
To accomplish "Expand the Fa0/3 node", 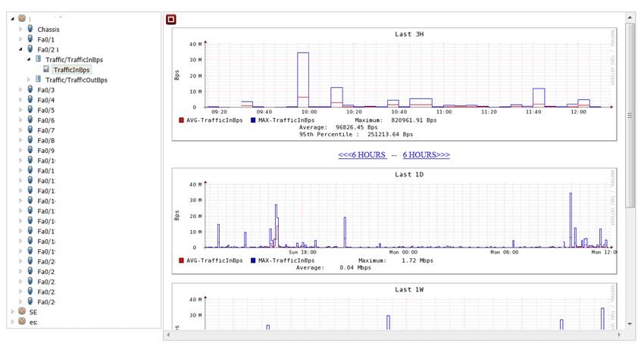I will point(20,89).
